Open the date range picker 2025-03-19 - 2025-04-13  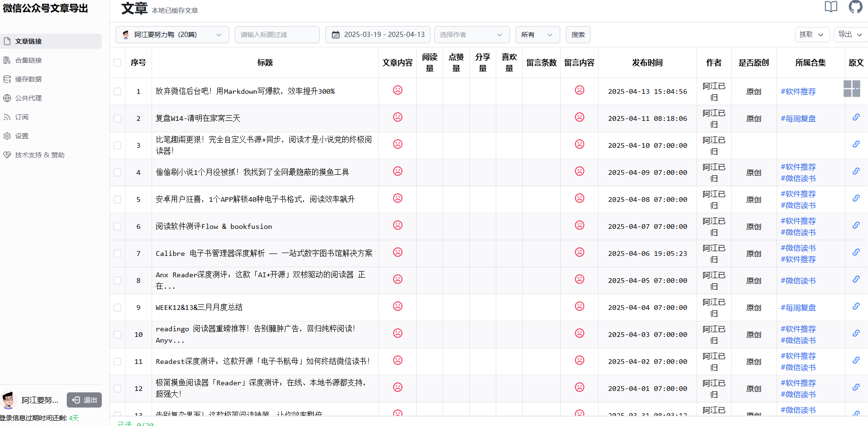(x=378, y=35)
